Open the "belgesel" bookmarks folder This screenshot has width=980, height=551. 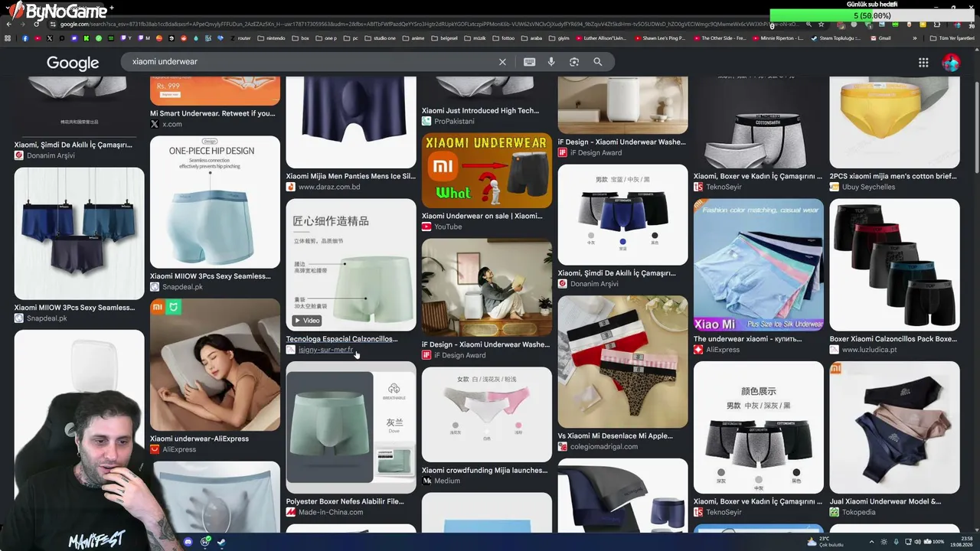(x=444, y=38)
